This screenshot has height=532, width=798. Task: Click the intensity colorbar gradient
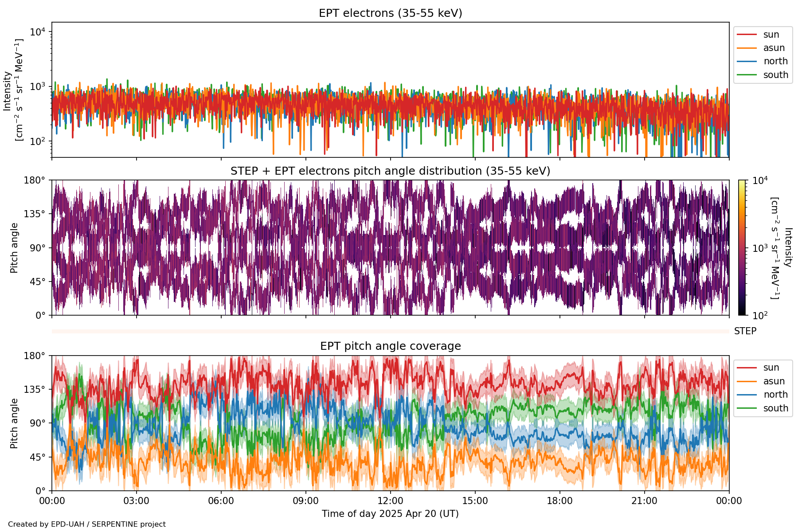pos(742,247)
